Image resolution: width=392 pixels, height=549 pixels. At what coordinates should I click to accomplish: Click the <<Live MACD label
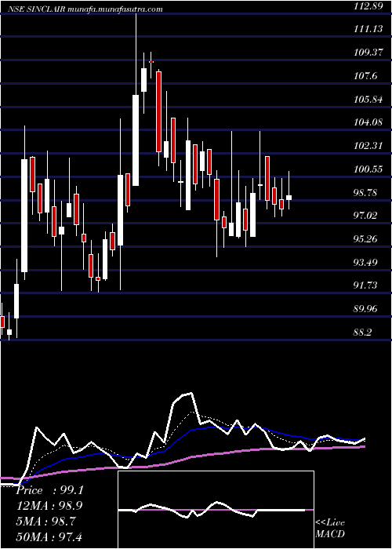click(330, 529)
